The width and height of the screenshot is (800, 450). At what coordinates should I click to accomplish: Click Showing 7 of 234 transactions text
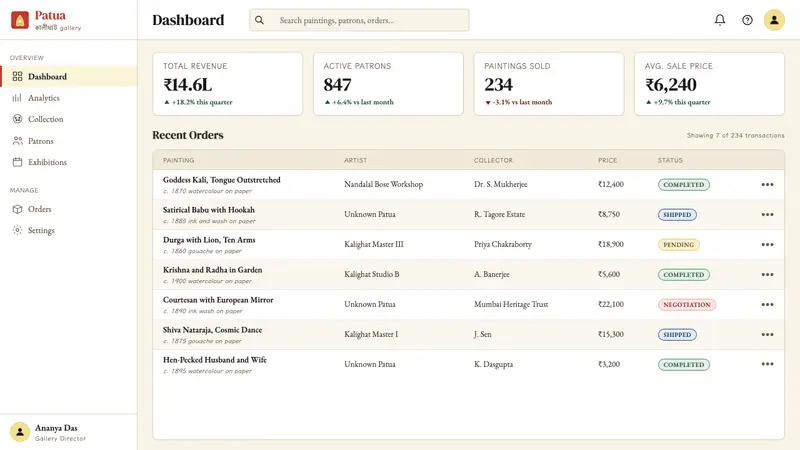click(735, 135)
